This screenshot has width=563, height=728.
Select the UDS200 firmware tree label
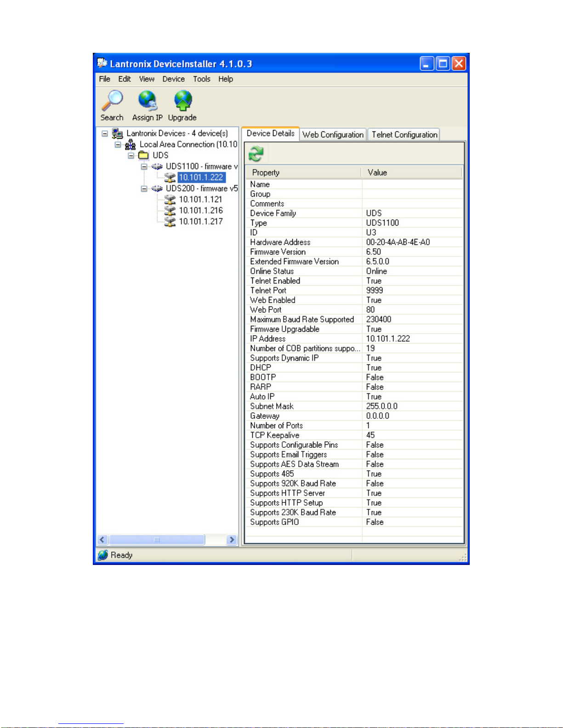pyautogui.click(x=202, y=188)
